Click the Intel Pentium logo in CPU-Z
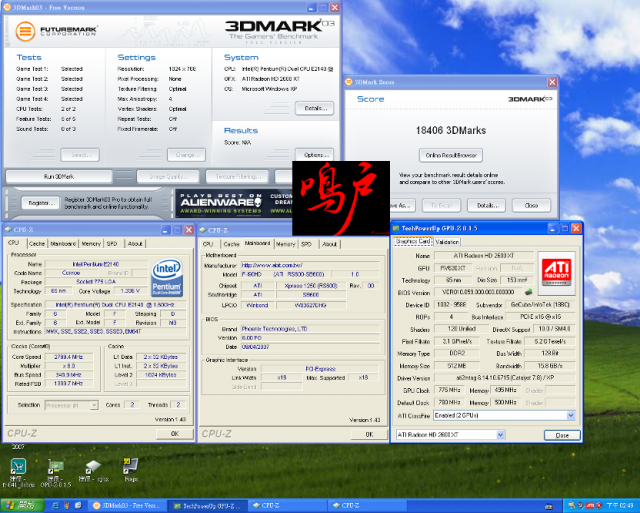 coord(167,278)
